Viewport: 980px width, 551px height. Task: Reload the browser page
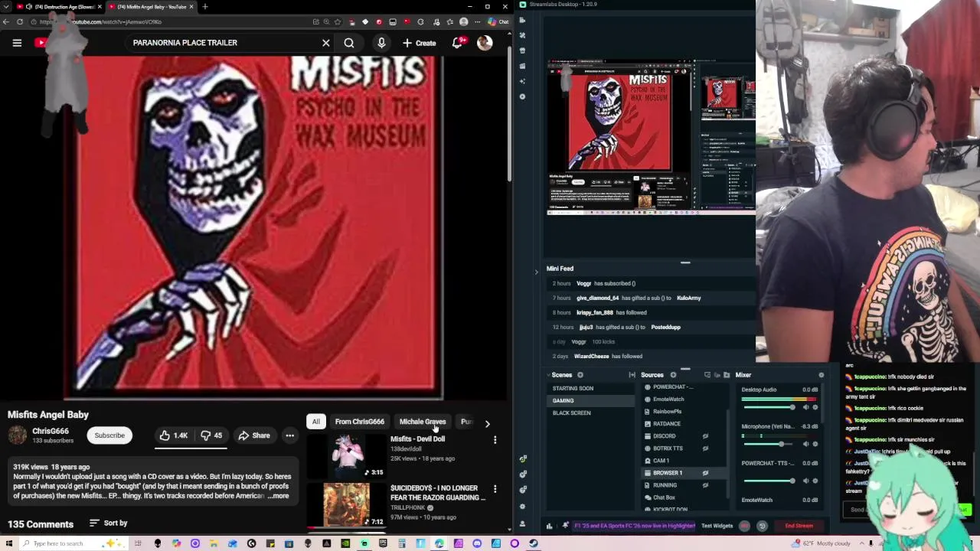click(x=20, y=21)
